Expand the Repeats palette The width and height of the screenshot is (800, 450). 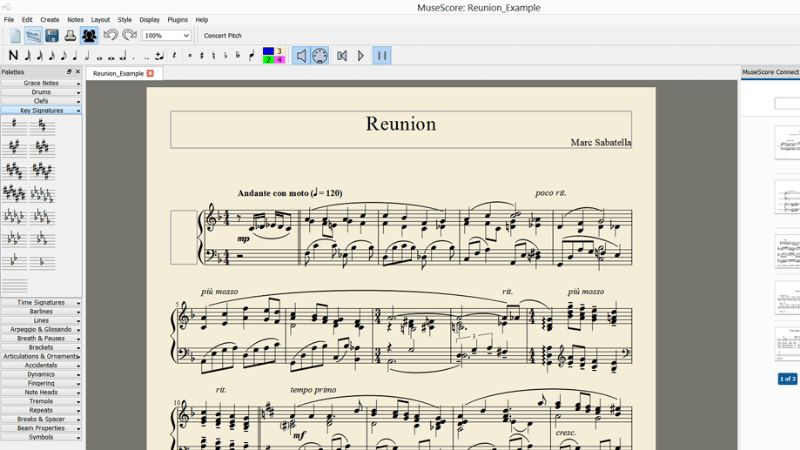pyautogui.click(x=41, y=410)
